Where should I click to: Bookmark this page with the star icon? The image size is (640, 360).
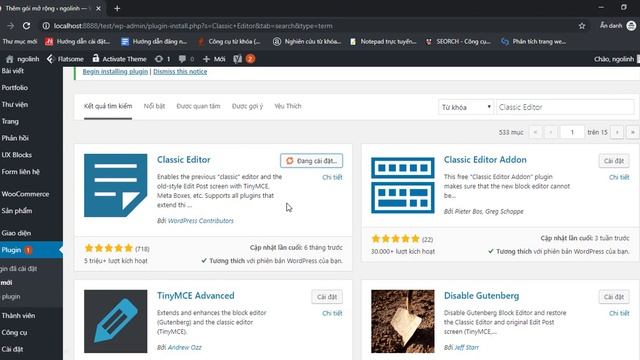point(582,26)
